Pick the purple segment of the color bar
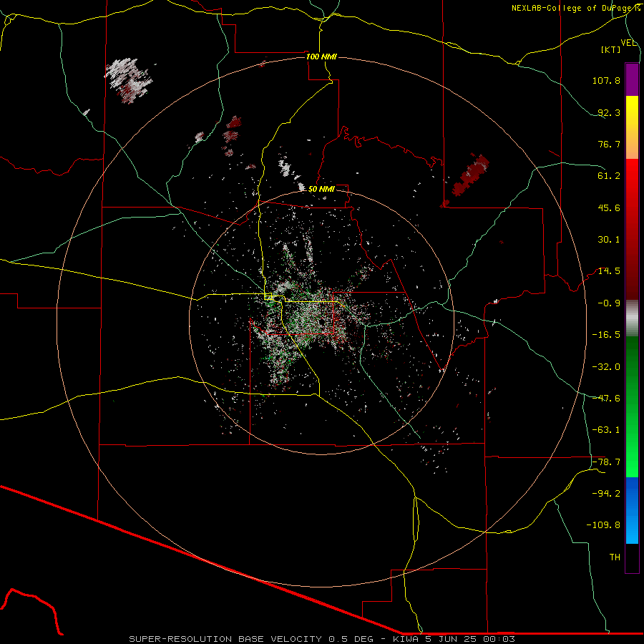This screenshot has width=644, height=644. [x=632, y=79]
